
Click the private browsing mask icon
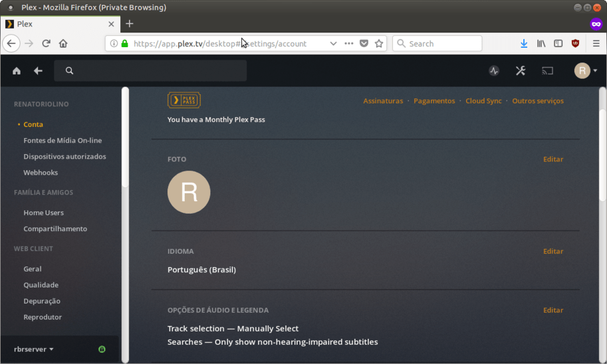pos(596,24)
